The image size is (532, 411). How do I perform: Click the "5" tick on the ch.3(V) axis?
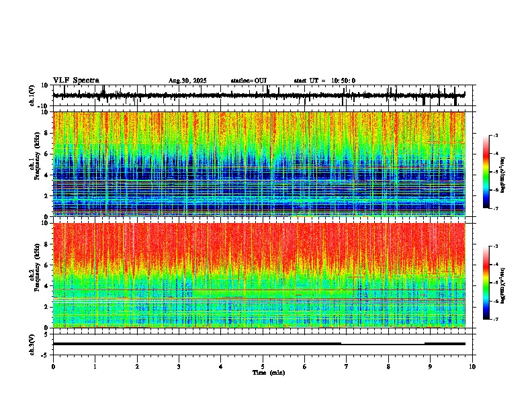[46, 334]
